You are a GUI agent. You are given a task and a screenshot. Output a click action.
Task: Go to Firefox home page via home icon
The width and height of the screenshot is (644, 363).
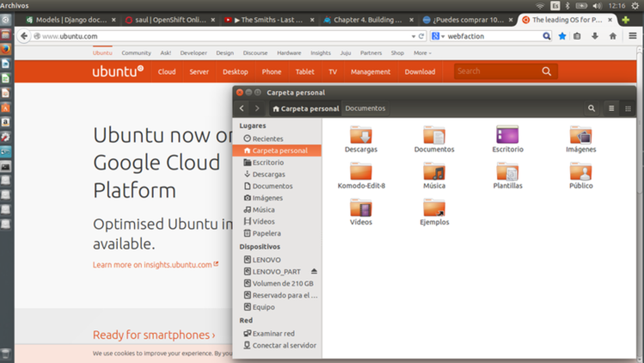coord(612,35)
